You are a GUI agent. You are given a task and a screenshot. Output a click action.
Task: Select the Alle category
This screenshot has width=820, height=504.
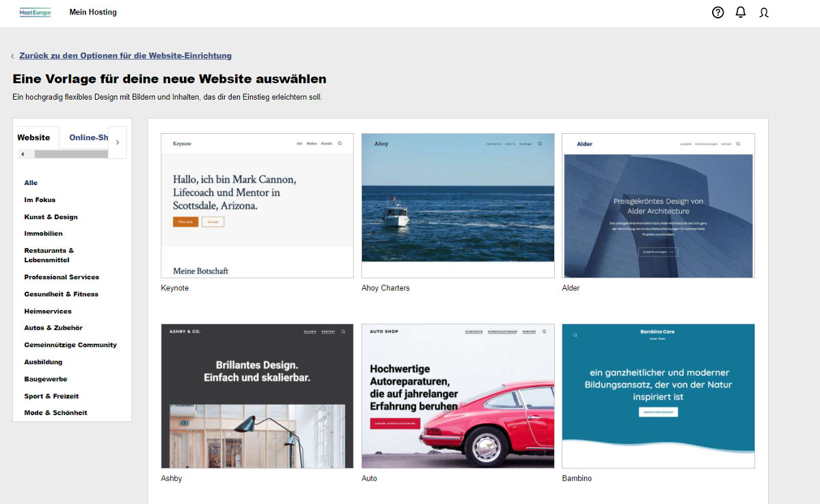[x=31, y=183]
